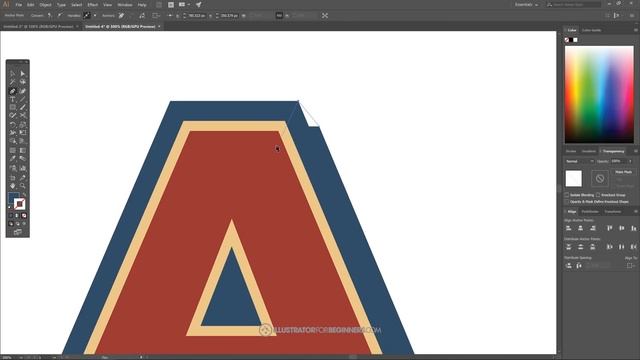Open the Arrange Documents dropdown
640x360 pixels.
[x=184, y=4]
